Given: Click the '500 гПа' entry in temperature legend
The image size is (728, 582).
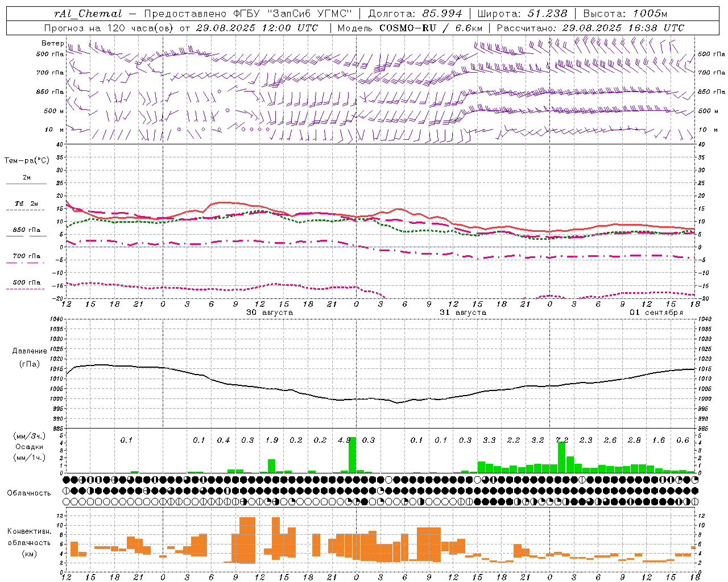Looking at the screenshot, I should point(27,282).
